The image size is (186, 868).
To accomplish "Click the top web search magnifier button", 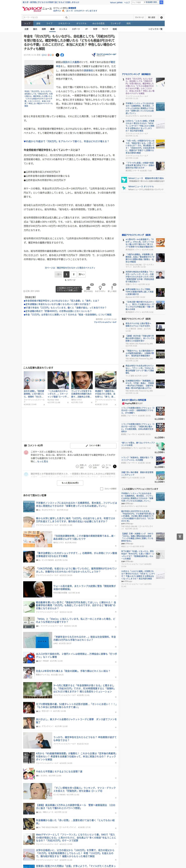I will (161, 2).
